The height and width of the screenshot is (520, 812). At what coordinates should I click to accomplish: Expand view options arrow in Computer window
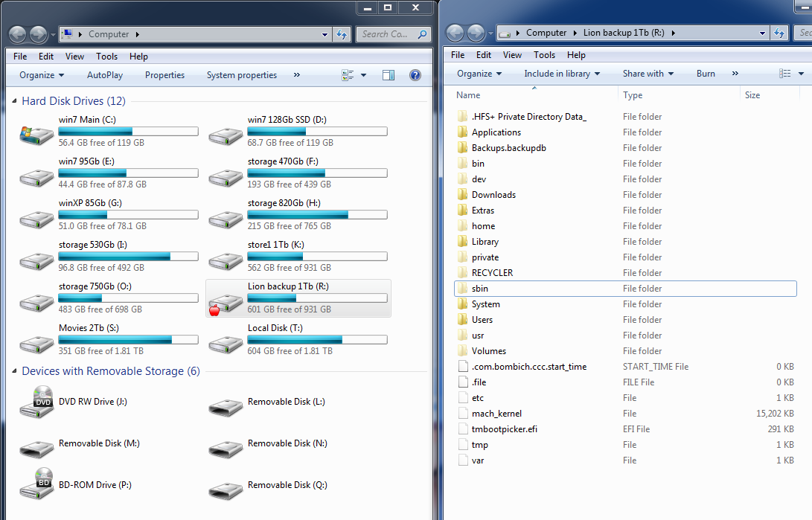tap(363, 76)
